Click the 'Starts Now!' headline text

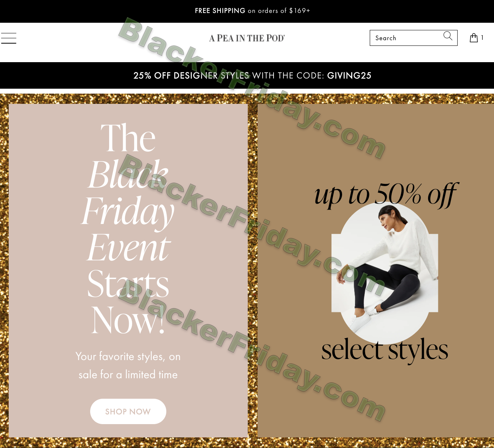click(x=128, y=301)
